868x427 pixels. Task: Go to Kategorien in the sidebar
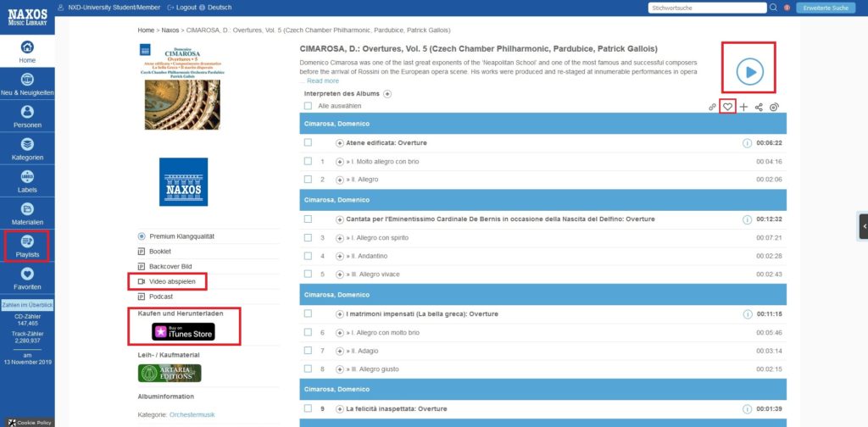27,149
